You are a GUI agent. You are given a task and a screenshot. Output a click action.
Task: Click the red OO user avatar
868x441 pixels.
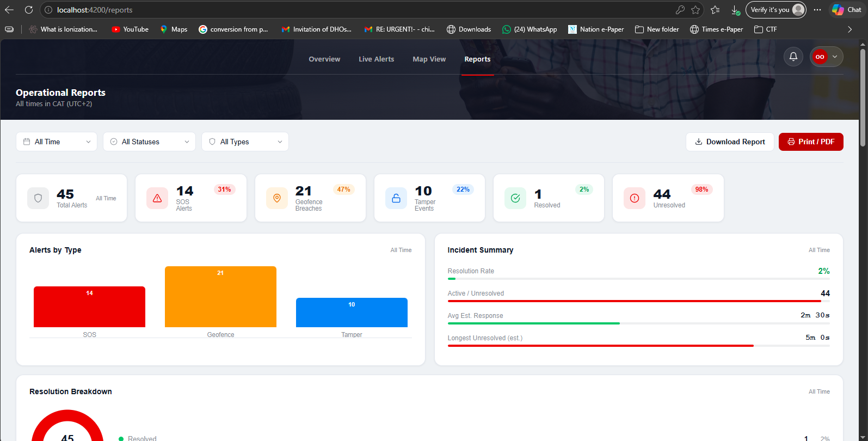(x=820, y=57)
